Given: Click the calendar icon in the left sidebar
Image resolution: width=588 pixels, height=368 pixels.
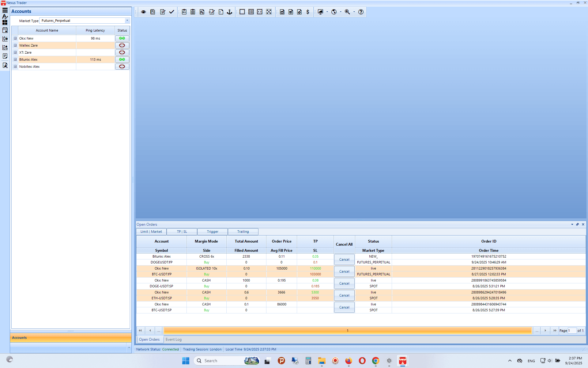Looking at the screenshot, I should pyautogui.click(x=5, y=30).
